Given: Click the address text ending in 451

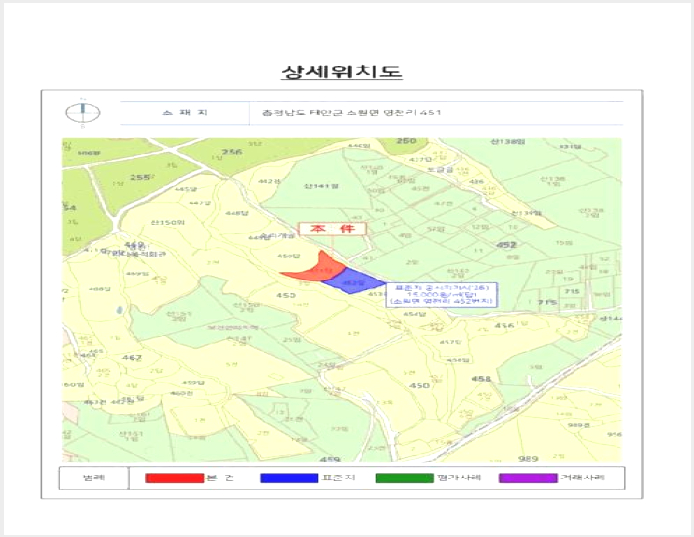Looking at the screenshot, I should click(351, 112).
